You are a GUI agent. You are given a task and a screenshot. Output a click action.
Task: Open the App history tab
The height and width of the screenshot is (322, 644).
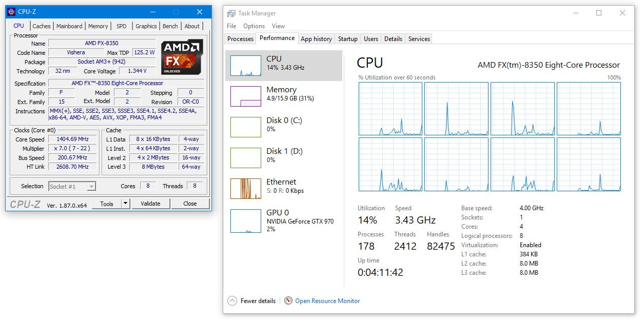[316, 39]
